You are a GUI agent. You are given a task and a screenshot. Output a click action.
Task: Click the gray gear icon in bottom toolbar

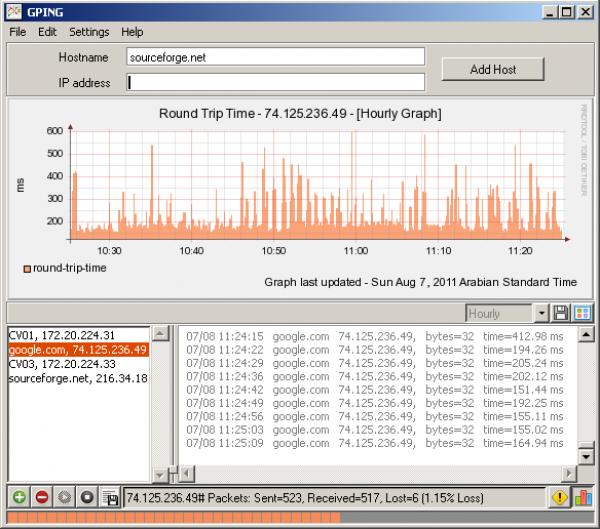coord(65,497)
